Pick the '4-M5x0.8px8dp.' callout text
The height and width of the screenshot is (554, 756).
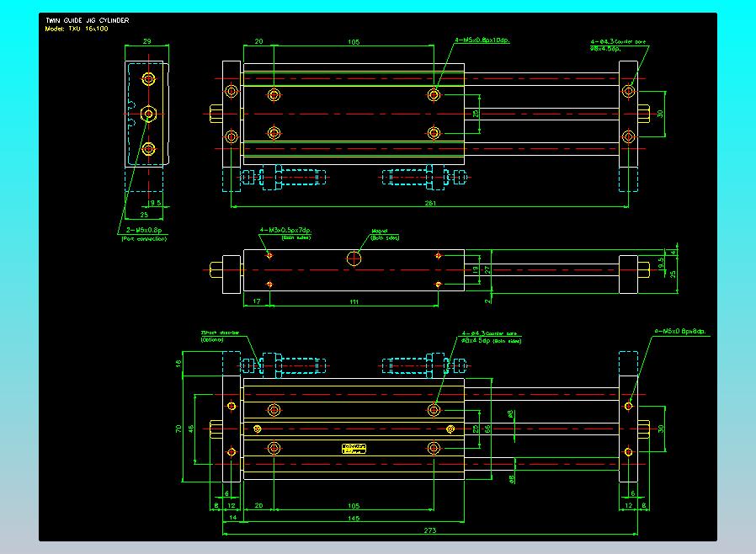pyautogui.click(x=680, y=331)
